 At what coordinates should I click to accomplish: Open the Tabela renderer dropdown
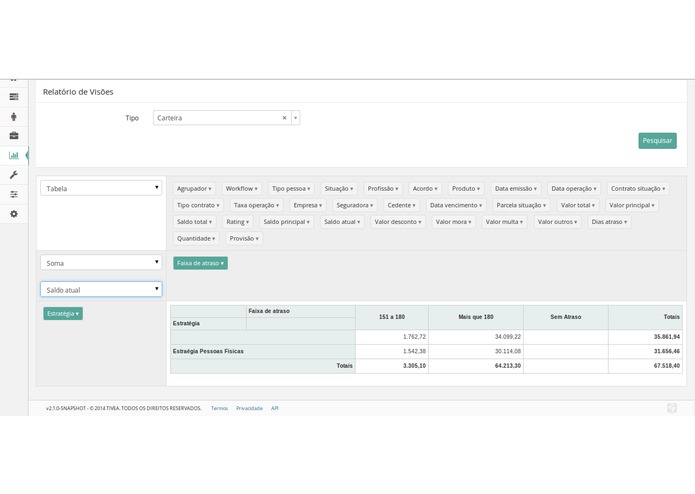pos(101,188)
